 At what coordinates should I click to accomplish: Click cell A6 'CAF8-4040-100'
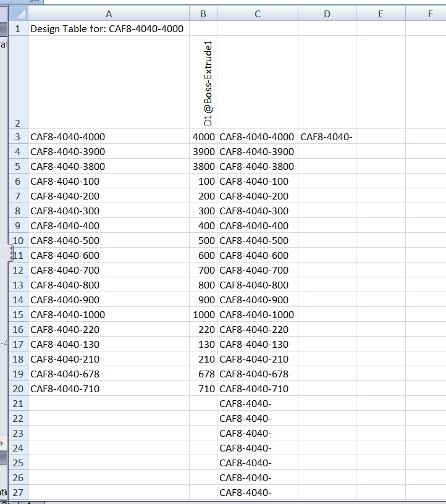point(109,181)
